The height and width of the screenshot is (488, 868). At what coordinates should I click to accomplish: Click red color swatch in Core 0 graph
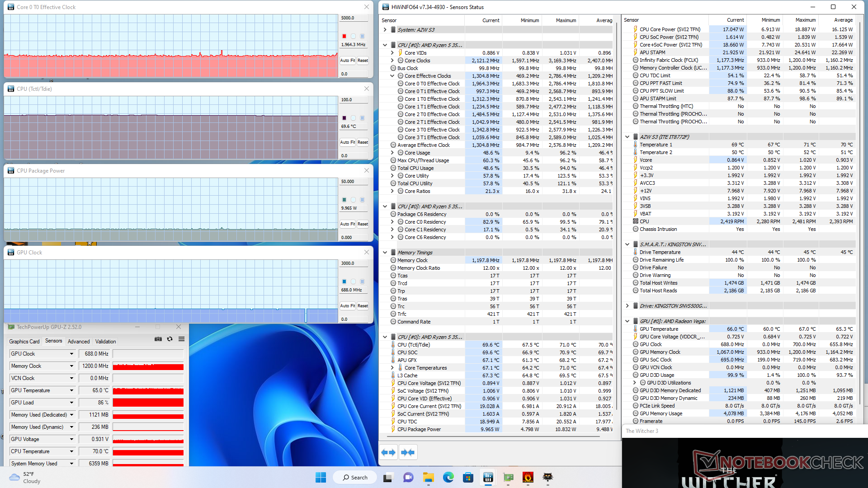click(344, 36)
